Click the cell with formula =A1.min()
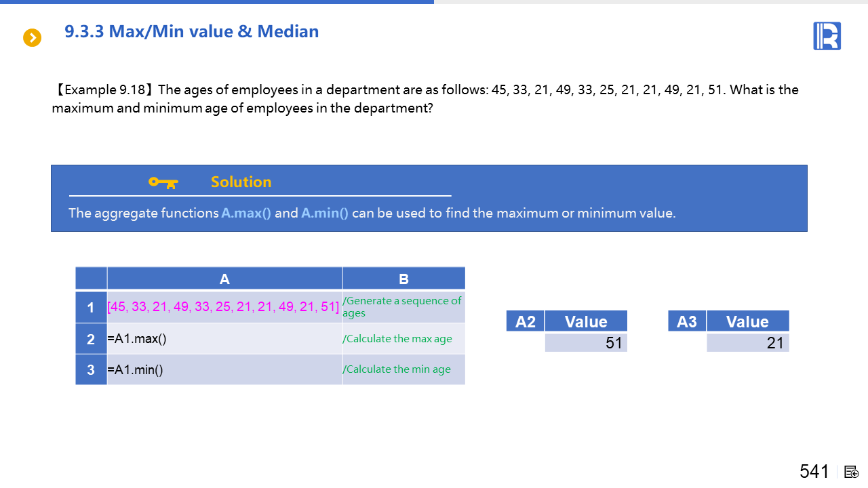Viewport: 868px width, 488px height. [224, 370]
